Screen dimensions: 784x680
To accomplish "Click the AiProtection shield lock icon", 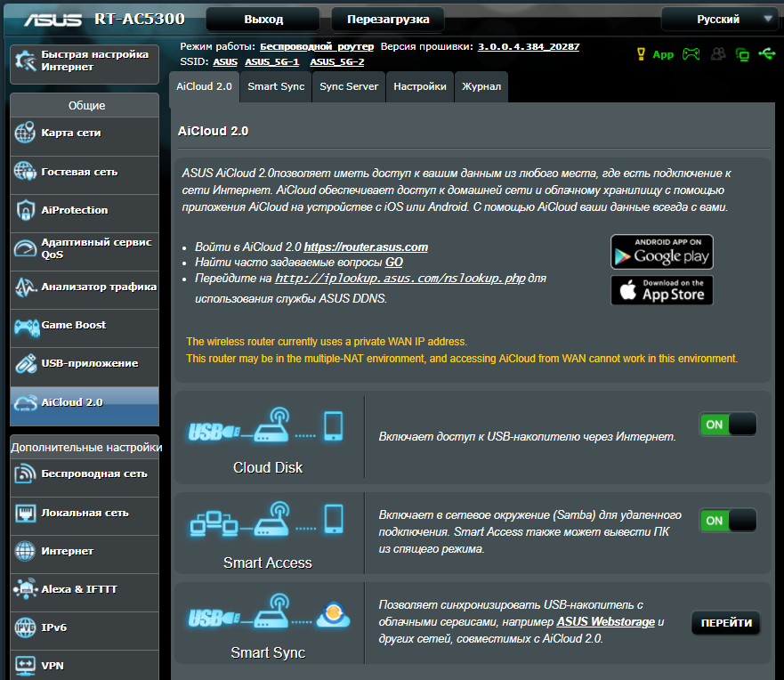I will [x=26, y=210].
